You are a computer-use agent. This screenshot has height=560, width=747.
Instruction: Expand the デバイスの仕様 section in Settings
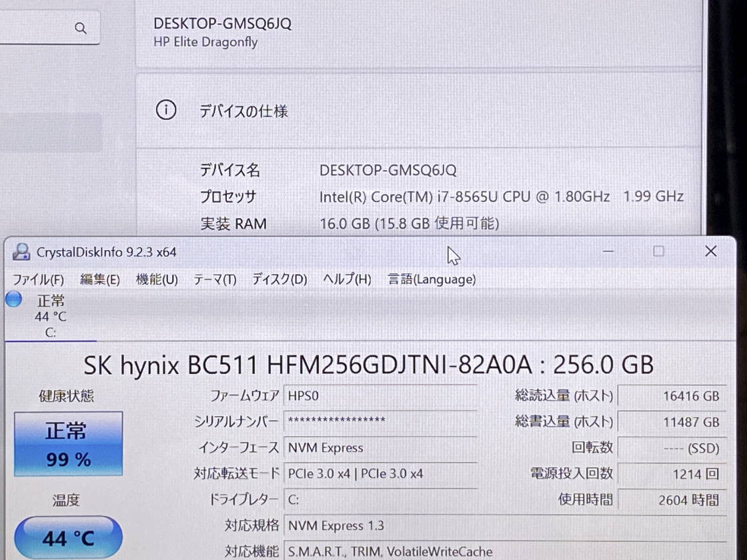[420, 111]
